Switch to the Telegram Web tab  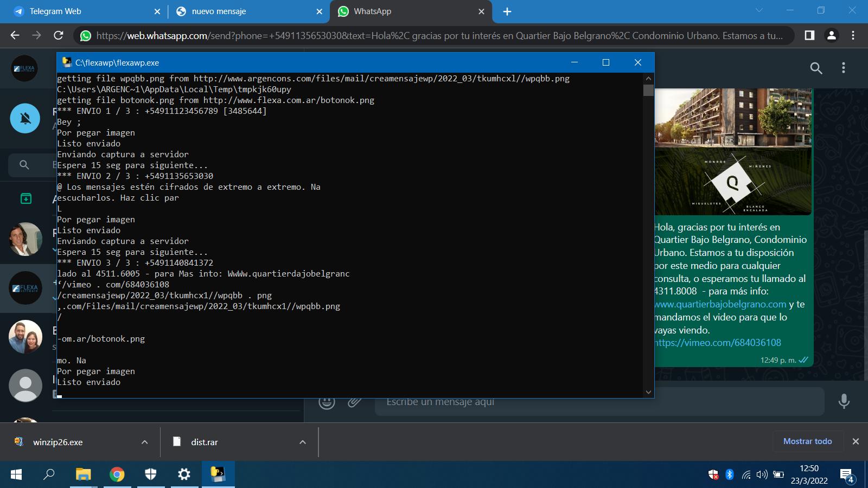pos(81,11)
